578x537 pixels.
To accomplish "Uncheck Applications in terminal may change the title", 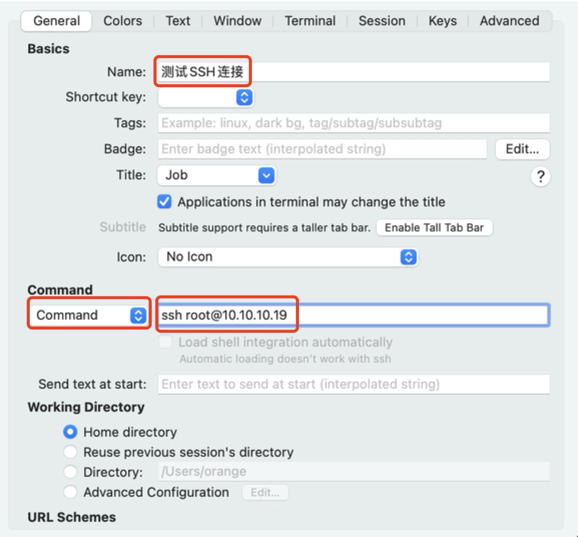I will point(164,202).
